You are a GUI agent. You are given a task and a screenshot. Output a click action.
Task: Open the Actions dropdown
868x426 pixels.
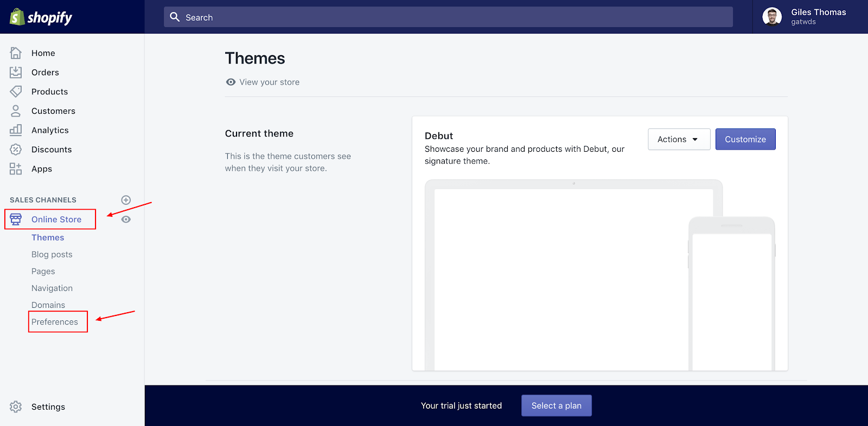pyautogui.click(x=679, y=139)
